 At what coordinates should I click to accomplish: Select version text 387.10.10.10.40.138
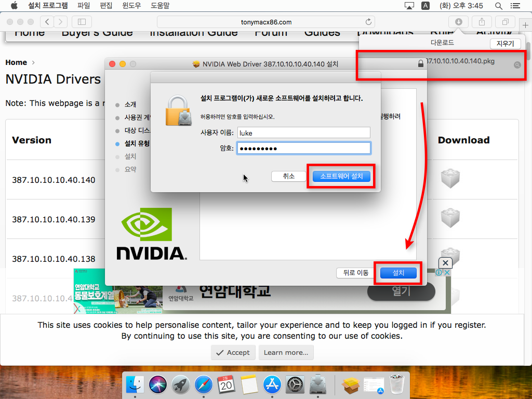click(54, 259)
